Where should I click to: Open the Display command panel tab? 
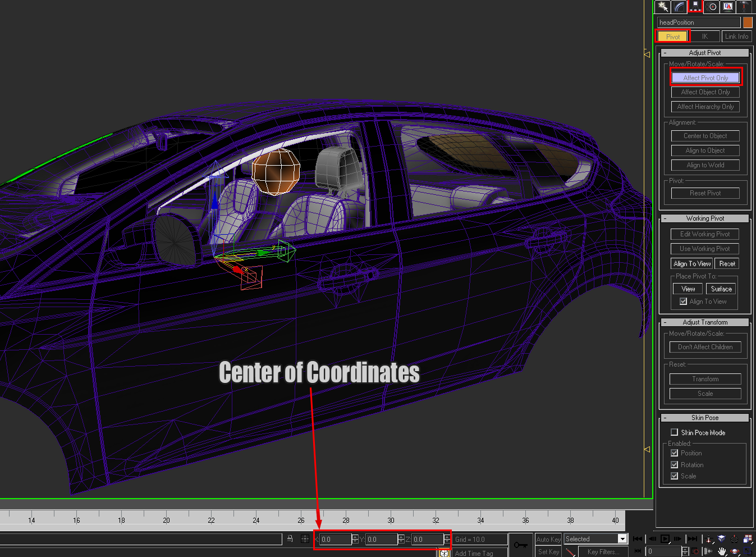pos(728,7)
